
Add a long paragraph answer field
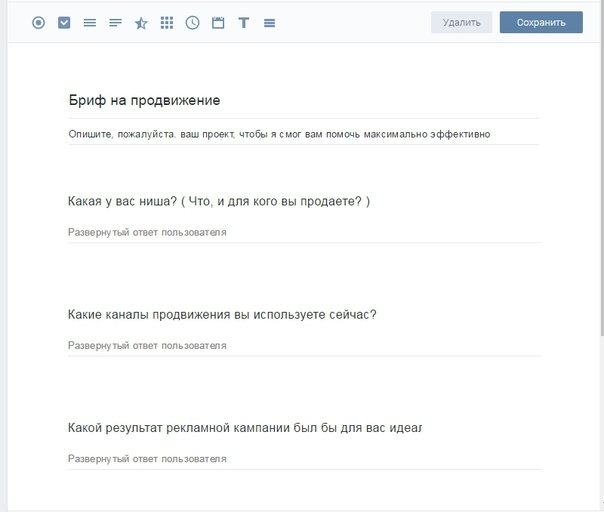[115, 23]
